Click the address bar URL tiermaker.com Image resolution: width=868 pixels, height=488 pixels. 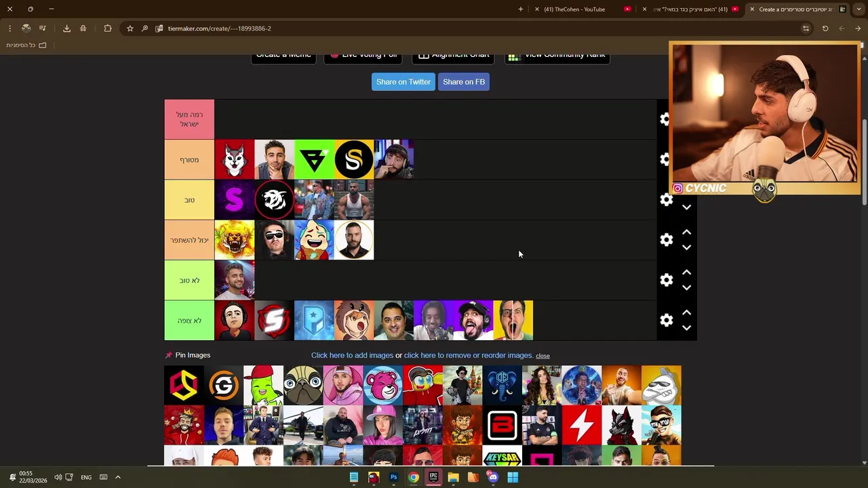219,28
